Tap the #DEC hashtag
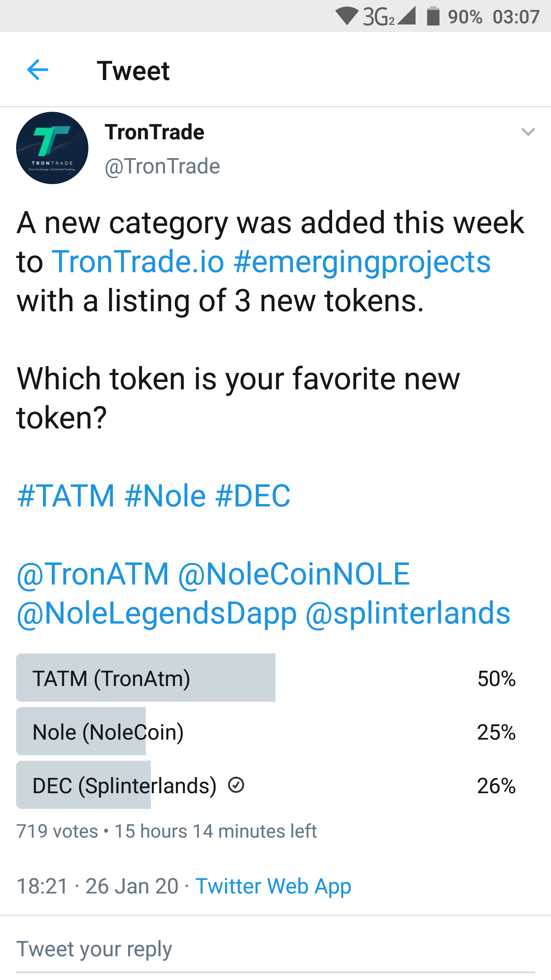551x980 pixels. point(253,496)
